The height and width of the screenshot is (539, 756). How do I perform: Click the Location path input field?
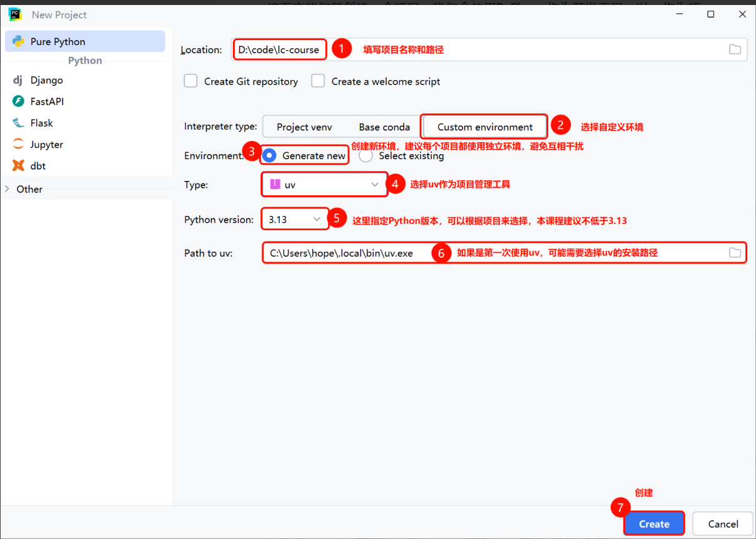tap(489, 49)
